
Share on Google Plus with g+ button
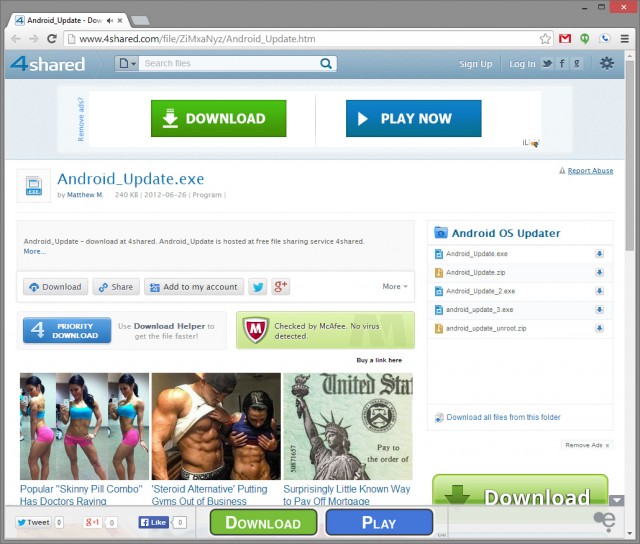281,287
